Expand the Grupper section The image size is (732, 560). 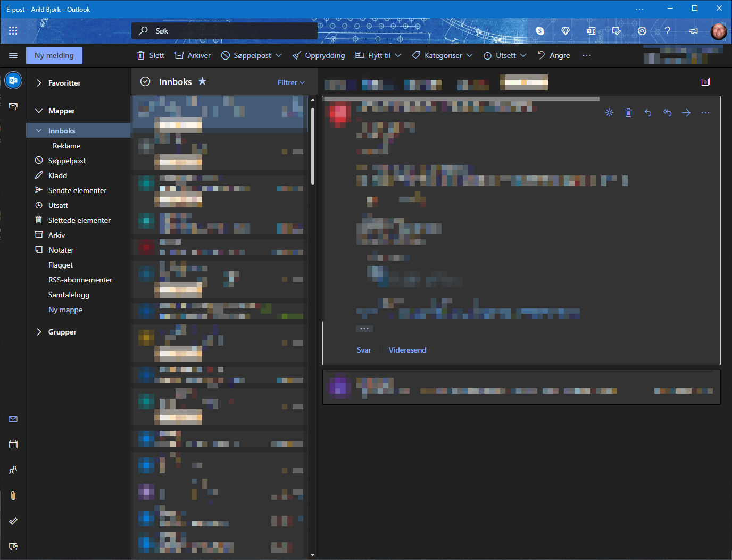point(39,332)
